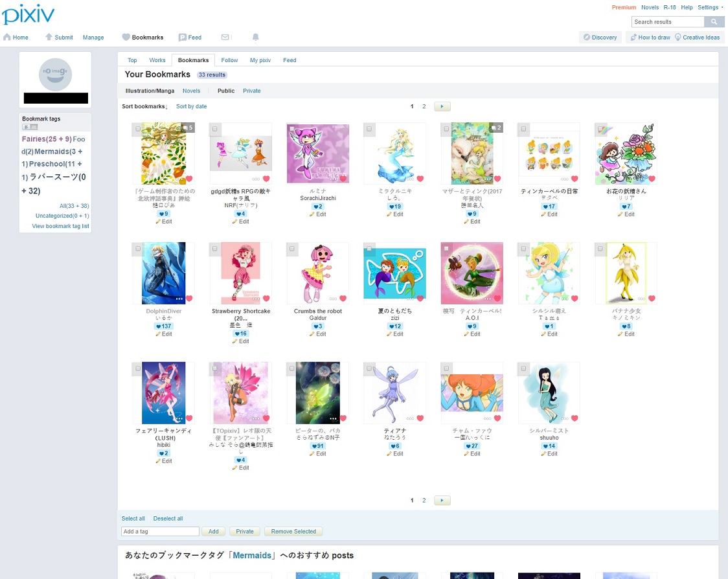
Task: Click the no-image profile avatar
Action: tap(55, 74)
